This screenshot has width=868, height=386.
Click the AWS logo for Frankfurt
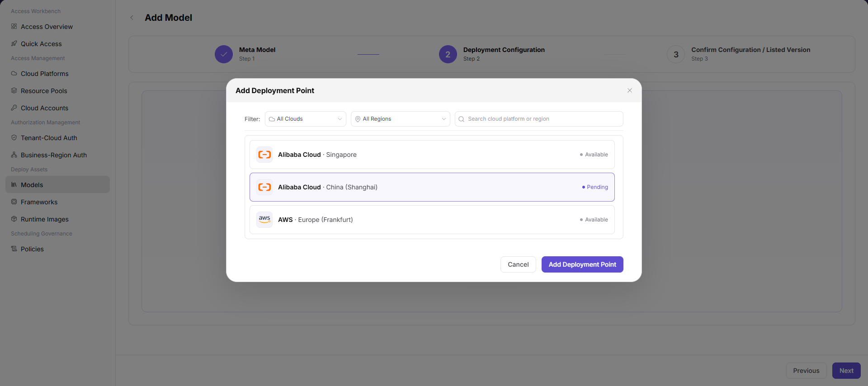(264, 220)
